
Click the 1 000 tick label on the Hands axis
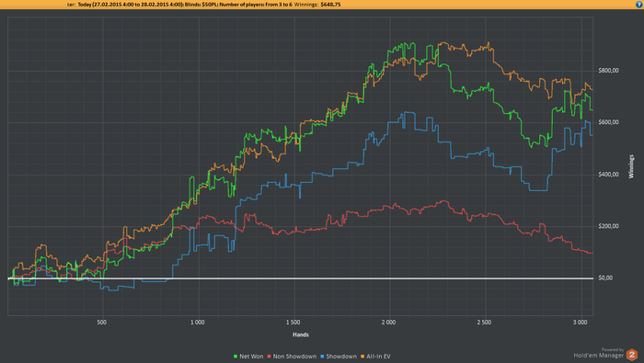pyautogui.click(x=198, y=323)
